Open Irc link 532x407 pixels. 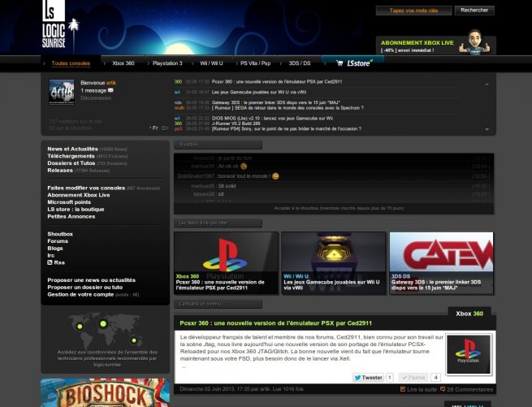click(51, 255)
